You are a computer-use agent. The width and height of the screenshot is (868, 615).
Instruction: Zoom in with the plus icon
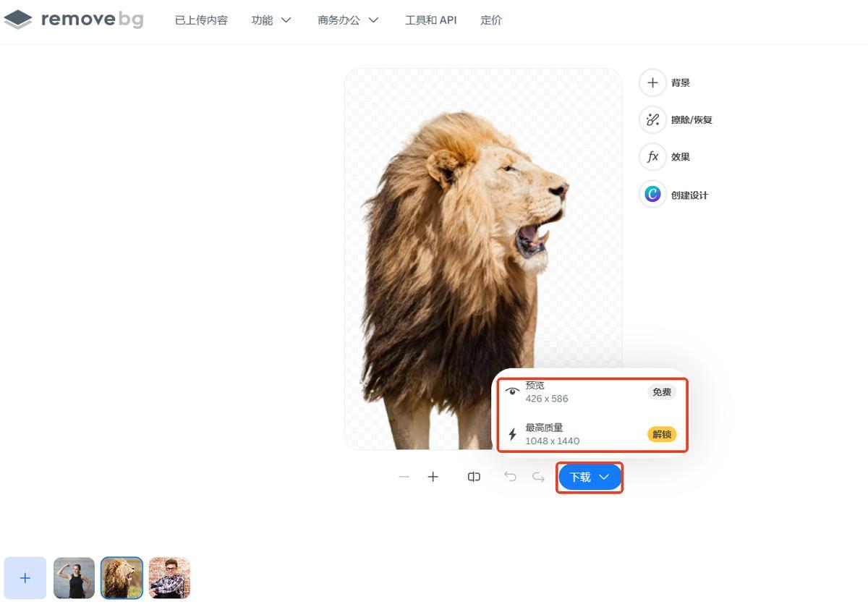[433, 477]
